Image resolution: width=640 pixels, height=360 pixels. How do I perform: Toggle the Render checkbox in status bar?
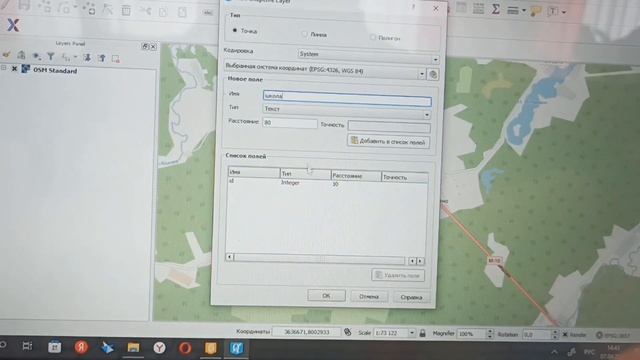pos(565,335)
